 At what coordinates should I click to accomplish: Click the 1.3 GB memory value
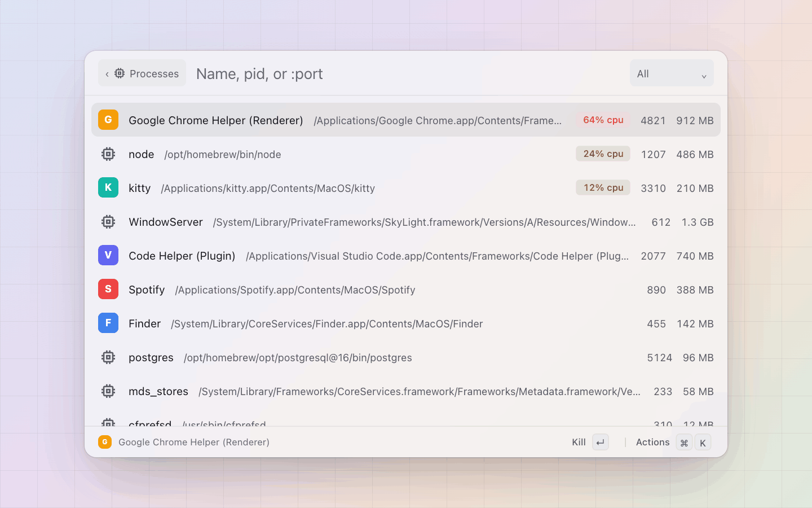click(x=698, y=222)
